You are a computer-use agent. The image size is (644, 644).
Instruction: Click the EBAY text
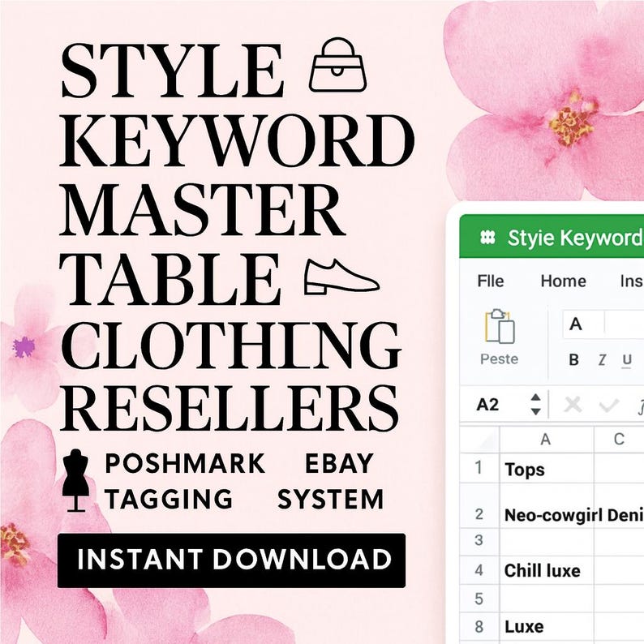pos(339,464)
